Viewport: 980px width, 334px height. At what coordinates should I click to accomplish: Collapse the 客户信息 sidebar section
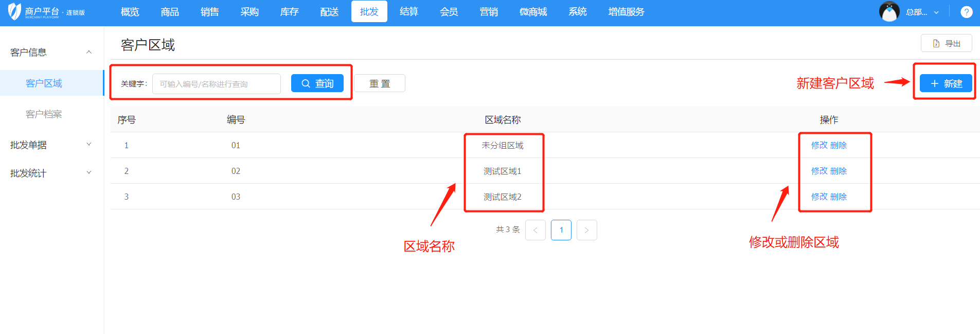point(89,52)
